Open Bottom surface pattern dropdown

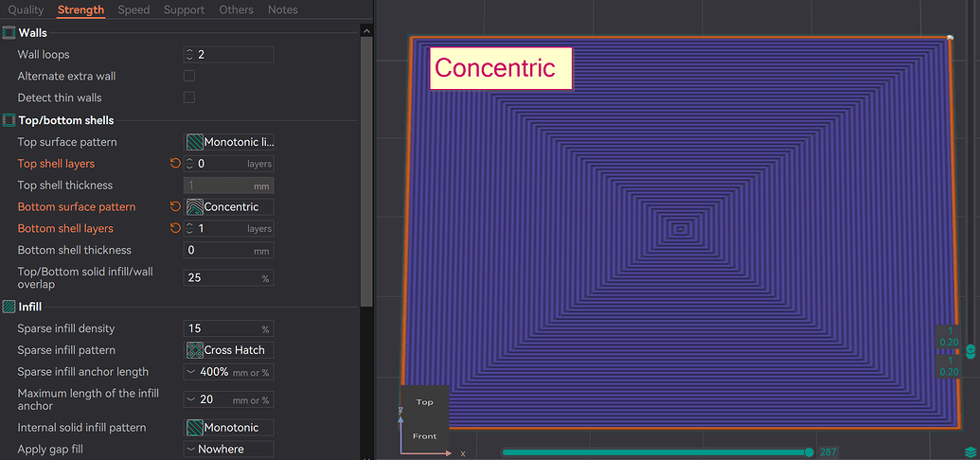coord(229,207)
